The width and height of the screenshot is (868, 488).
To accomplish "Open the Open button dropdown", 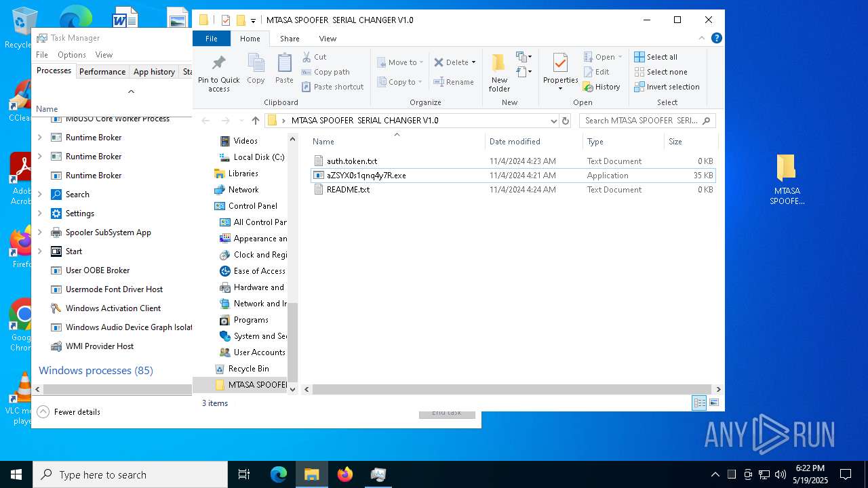I will (x=620, y=57).
